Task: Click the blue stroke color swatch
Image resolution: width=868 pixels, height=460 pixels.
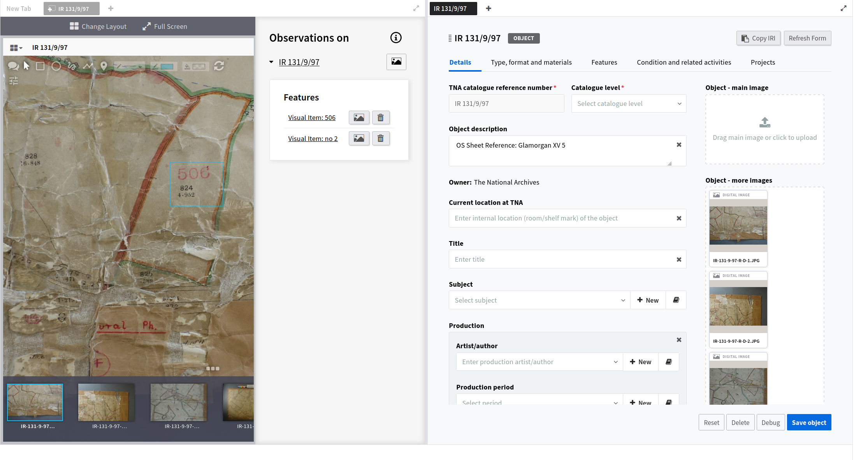Action: point(167,67)
